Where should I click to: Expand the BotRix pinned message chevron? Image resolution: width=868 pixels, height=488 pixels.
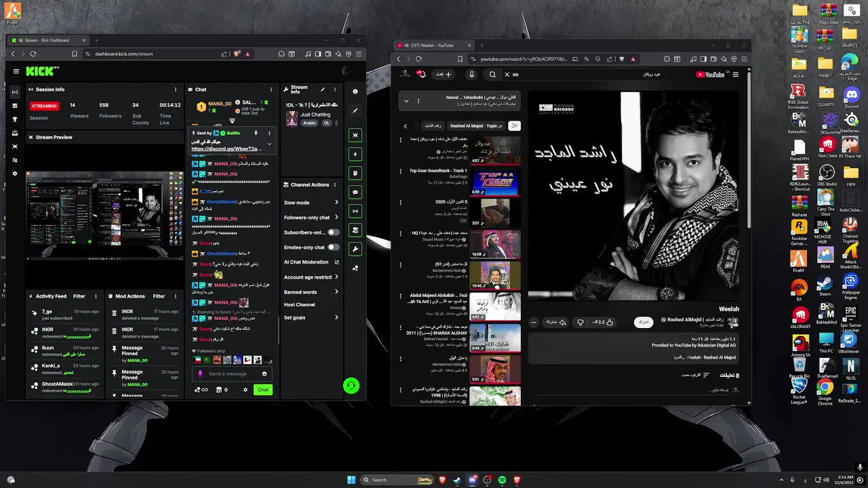click(269, 144)
